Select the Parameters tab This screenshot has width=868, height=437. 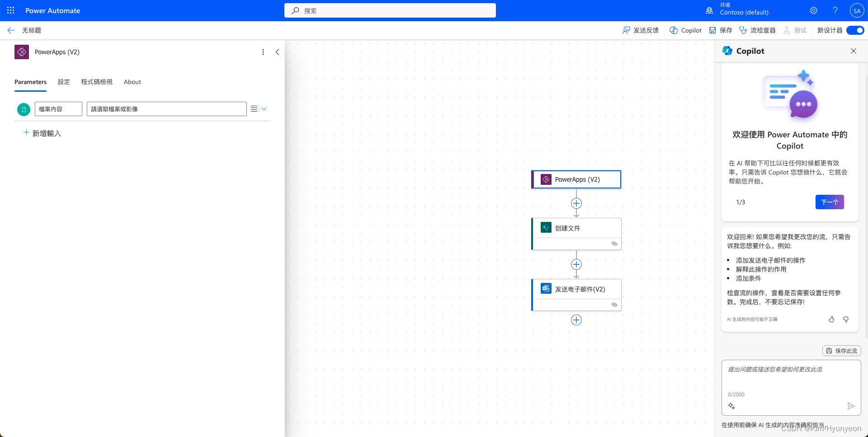pyautogui.click(x=30, y=82)
